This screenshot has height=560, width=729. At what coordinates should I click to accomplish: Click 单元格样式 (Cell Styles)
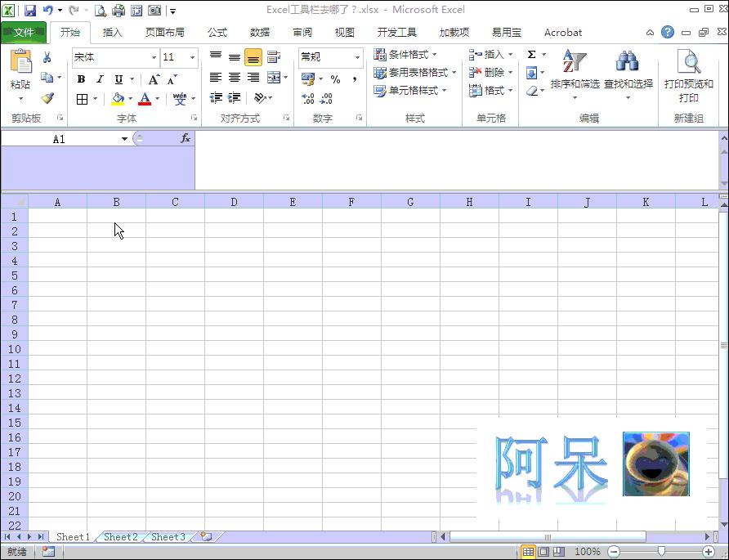pyautogui.click(x=410, y=91)
